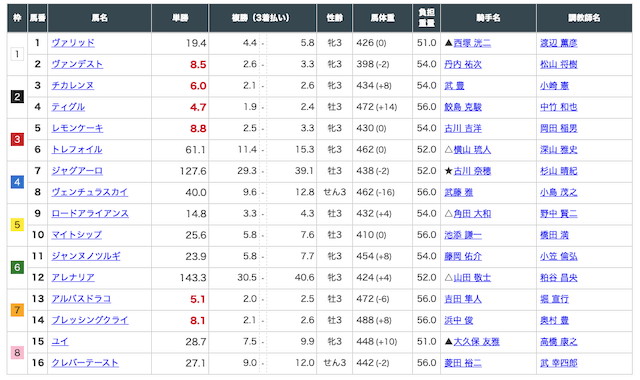640x380 pixels.
Task: Open horse link クレバーテースト
Action: [85, 362]
